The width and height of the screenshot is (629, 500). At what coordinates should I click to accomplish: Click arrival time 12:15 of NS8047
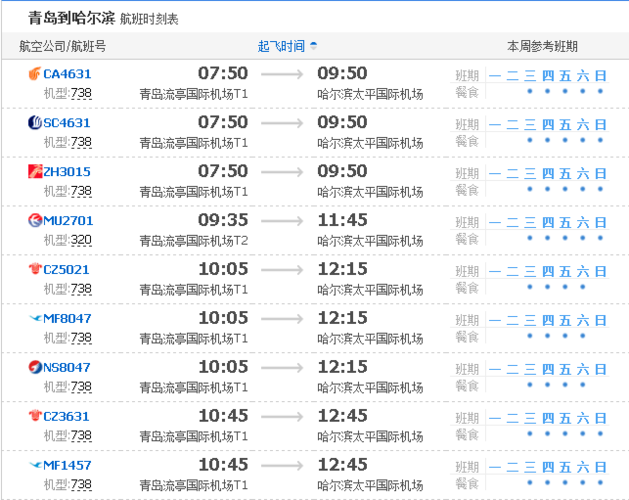342,367
